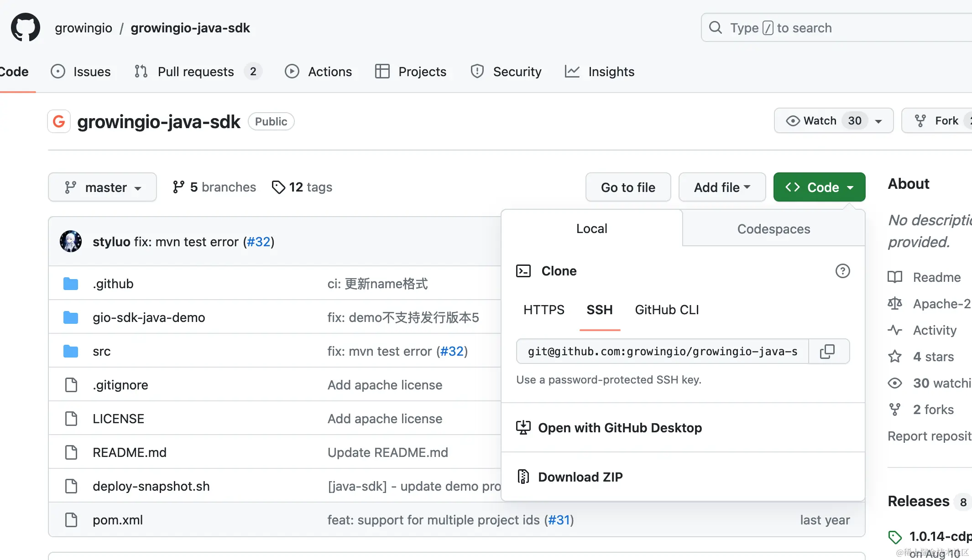Screen dimensions: 972x560
Task: Open pull request #32 in latest commit
Action: [x=259, y=242]
